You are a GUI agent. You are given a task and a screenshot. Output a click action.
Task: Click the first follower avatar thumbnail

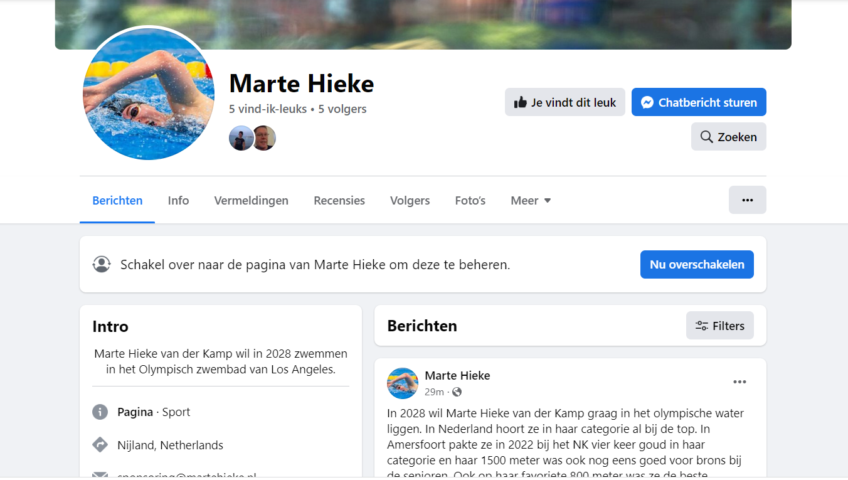pyautogui.click(x=240, y=138)
